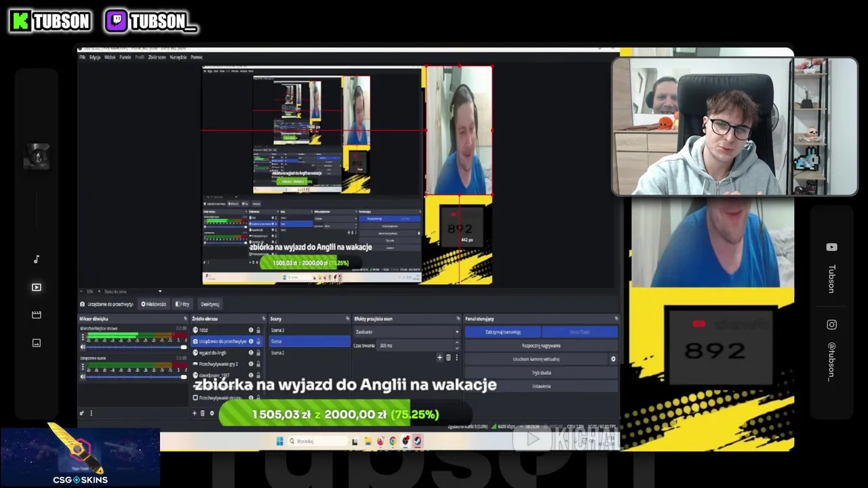Open Filtry for the selected source

click(182, 304)
